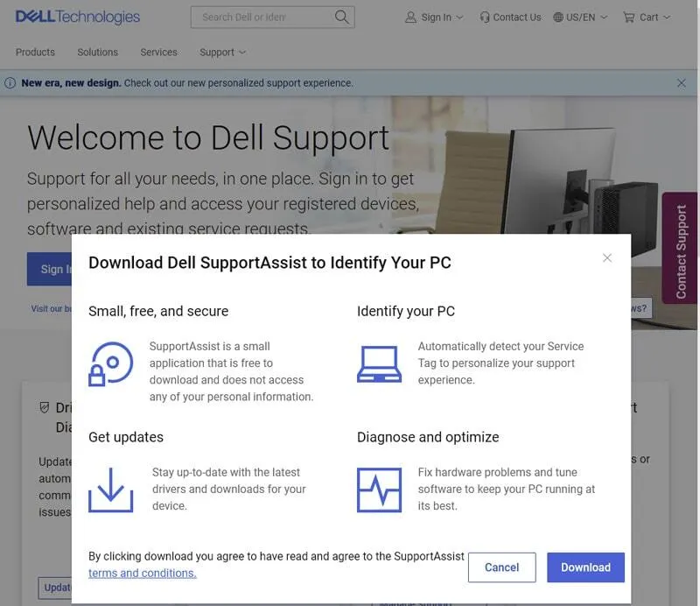
Task: Click the laptop Identify your PC icon
Action: [379, 363]
